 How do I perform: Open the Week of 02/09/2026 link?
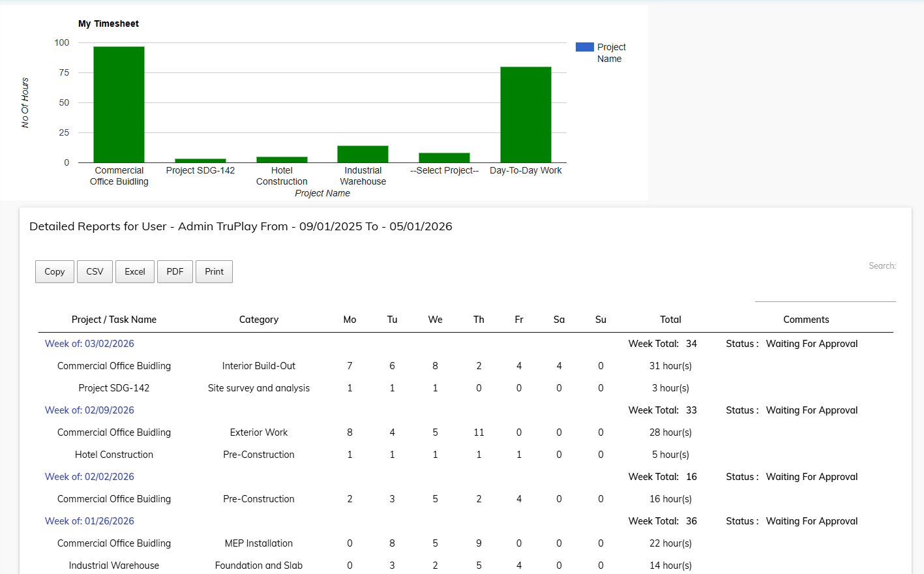click(x=89, y=410)
